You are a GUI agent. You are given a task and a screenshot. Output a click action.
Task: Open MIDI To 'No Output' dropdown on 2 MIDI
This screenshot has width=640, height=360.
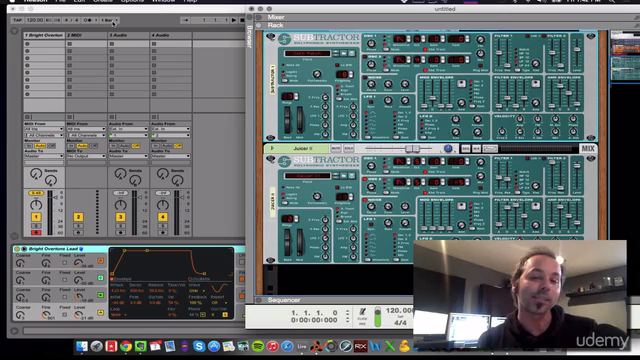point(86,156)
